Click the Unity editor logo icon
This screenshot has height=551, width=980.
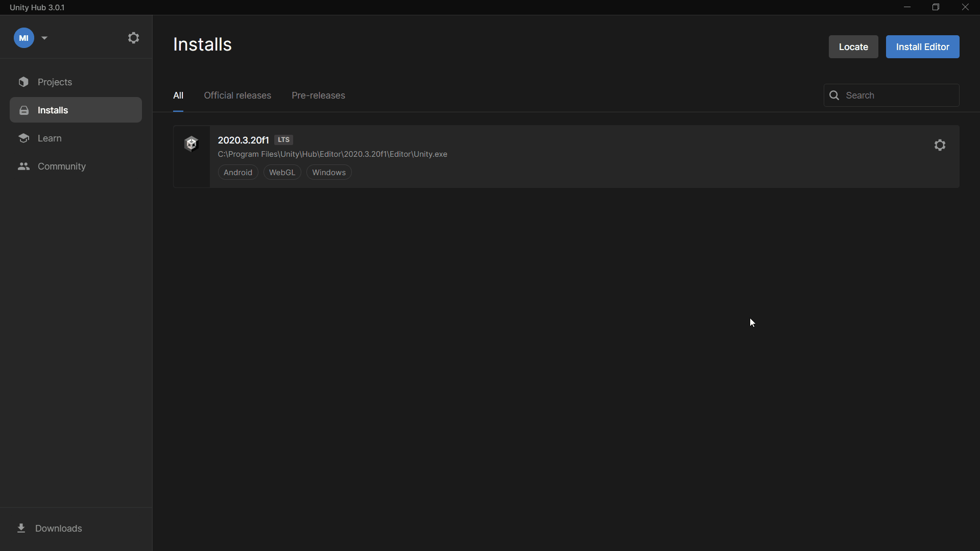click(x=192, y=144)
